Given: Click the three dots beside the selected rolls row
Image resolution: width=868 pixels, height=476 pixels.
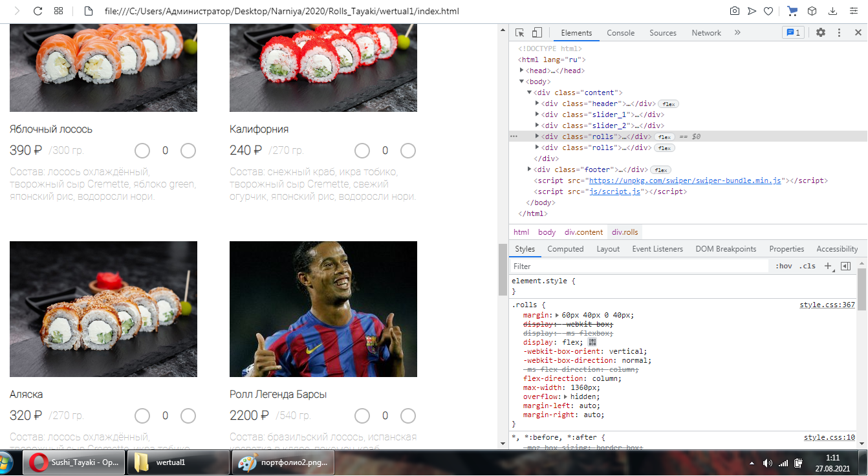Looking at the screenshot, I should (514, 136).
